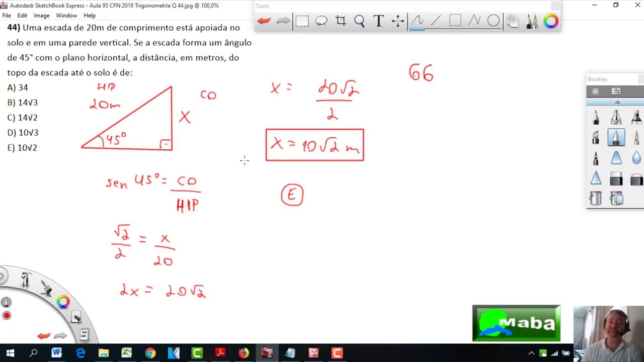Click the red Undo arrow in Tools bar

click(x=264, y=21)
